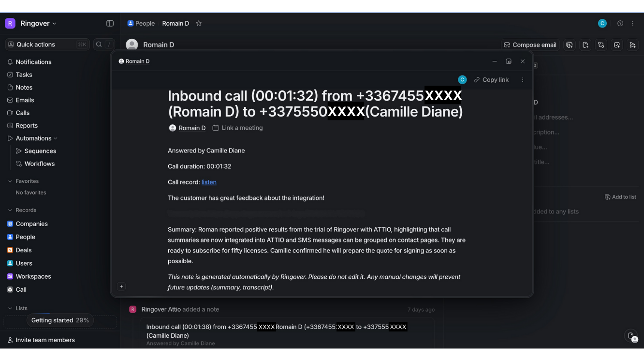Collapse the Automations section
Screen dimensions: 644x361
pos(56,138)
